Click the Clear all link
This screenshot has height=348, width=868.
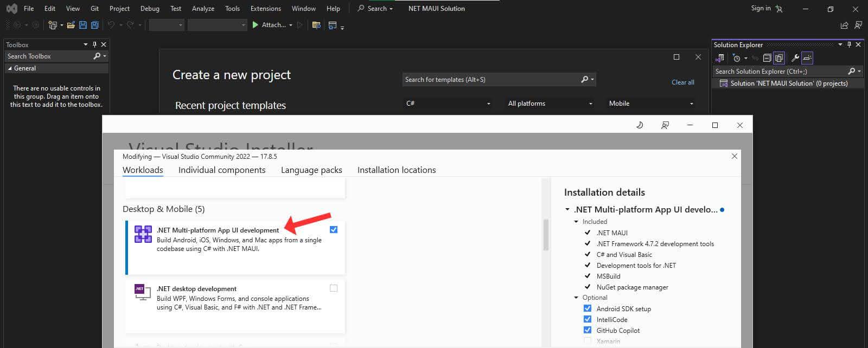point(682,82)
